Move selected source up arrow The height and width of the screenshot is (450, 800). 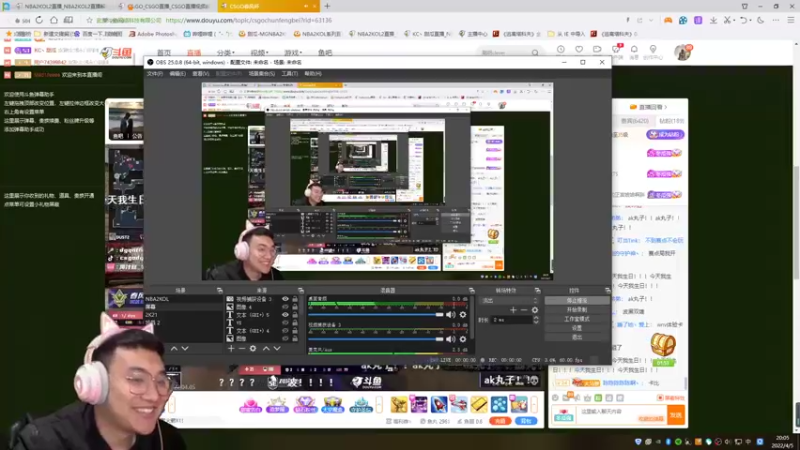click(x=266, y=348)
